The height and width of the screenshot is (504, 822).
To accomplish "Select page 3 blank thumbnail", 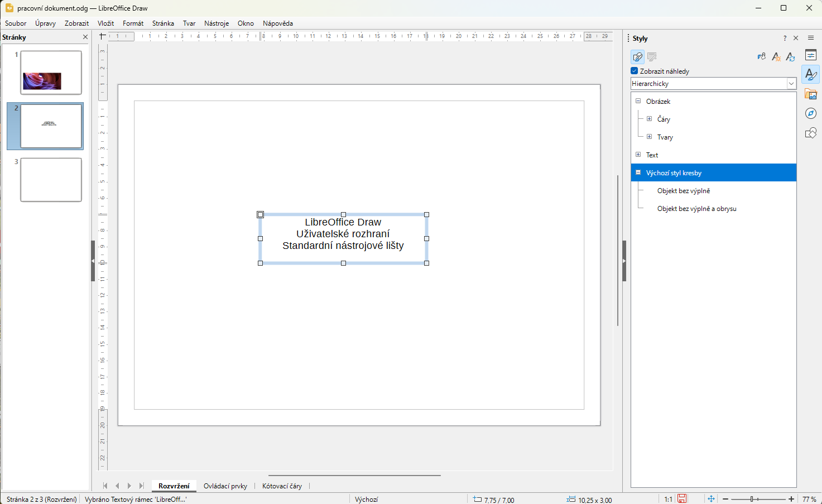I will 51,180.
